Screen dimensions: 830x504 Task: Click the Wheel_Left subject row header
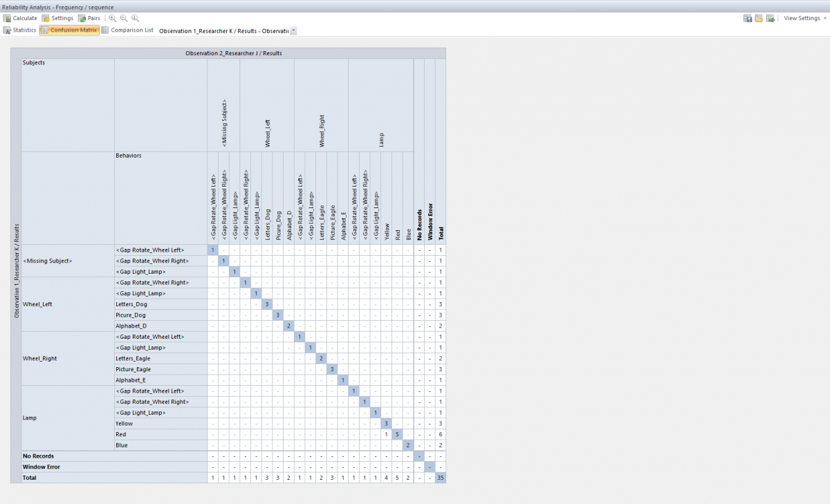point(37,304)
